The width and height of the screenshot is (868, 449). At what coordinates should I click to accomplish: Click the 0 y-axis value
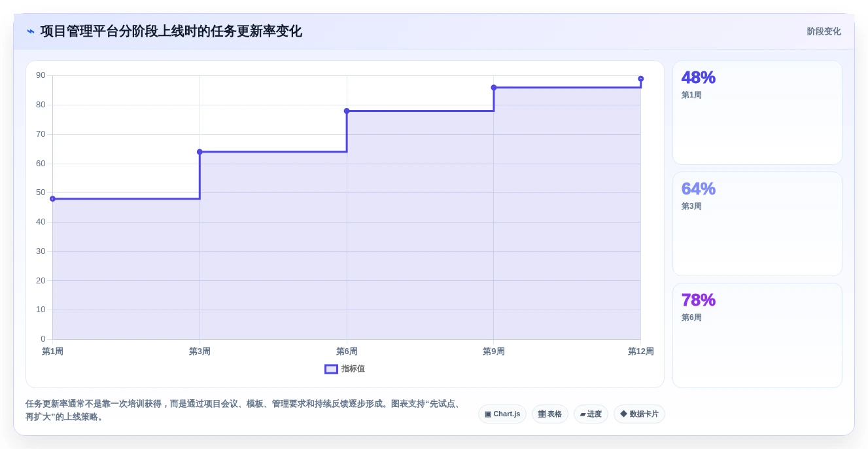43,339
